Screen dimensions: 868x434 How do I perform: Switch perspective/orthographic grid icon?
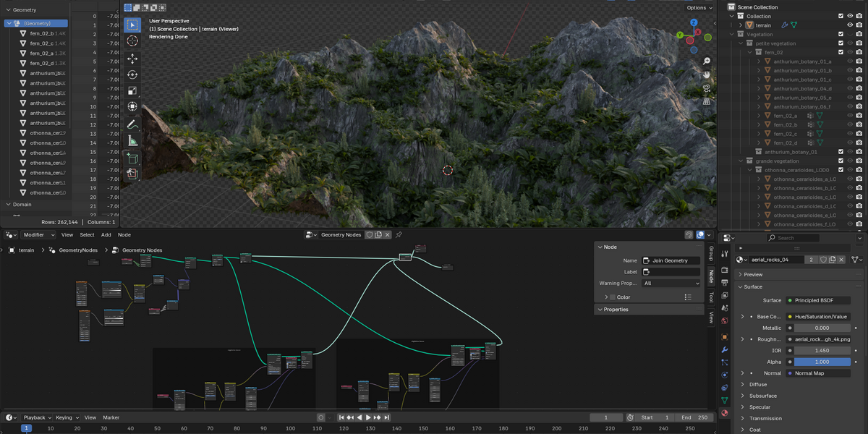[x=707, y=102]
